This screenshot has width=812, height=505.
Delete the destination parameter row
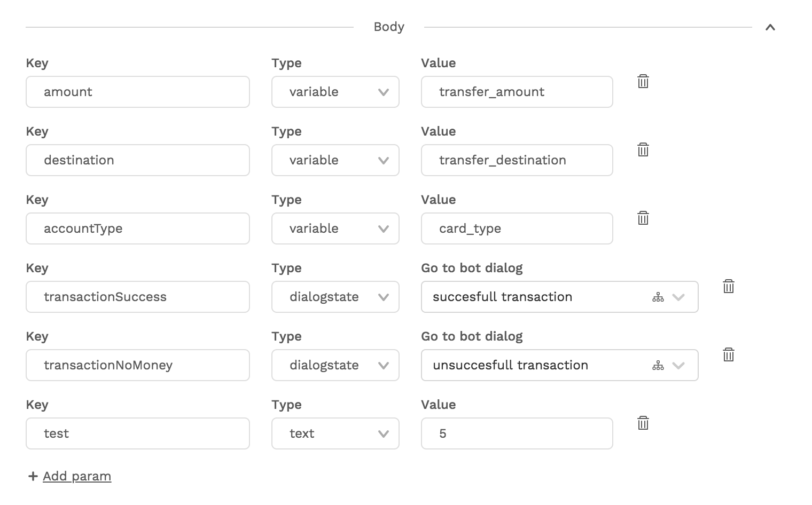point(643,149)
